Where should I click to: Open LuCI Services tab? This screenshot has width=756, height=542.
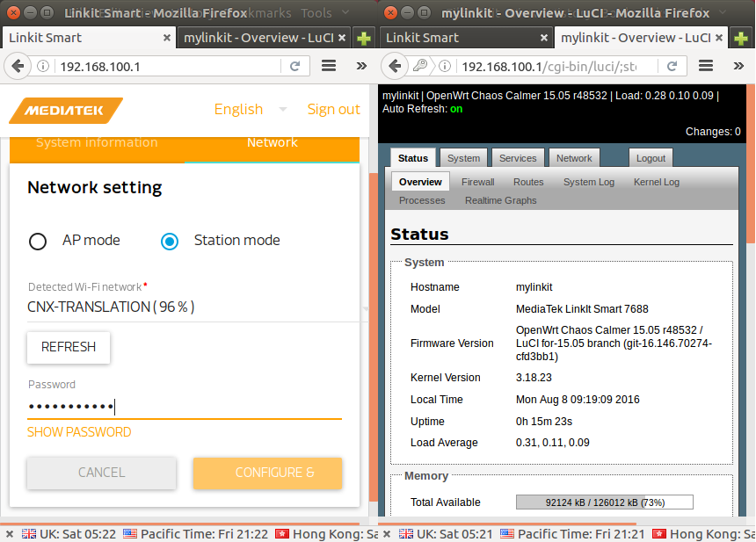(x=518, y=158)
